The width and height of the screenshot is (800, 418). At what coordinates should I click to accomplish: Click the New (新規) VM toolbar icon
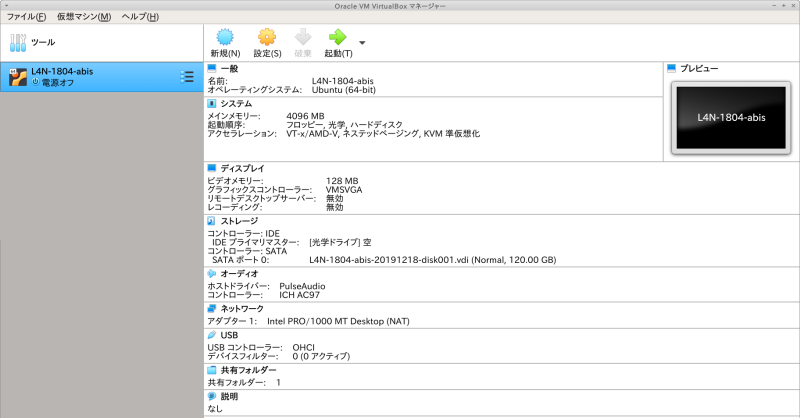(225, 39)
